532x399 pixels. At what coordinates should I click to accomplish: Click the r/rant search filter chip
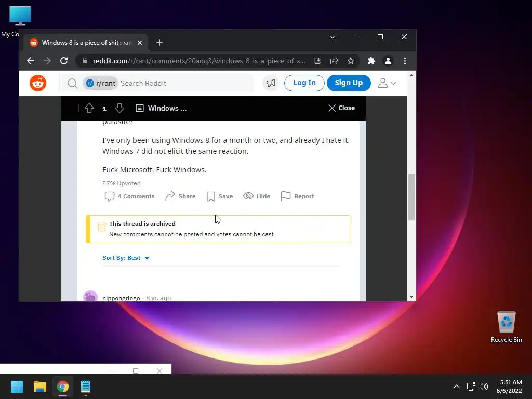[x=100, y=84]
